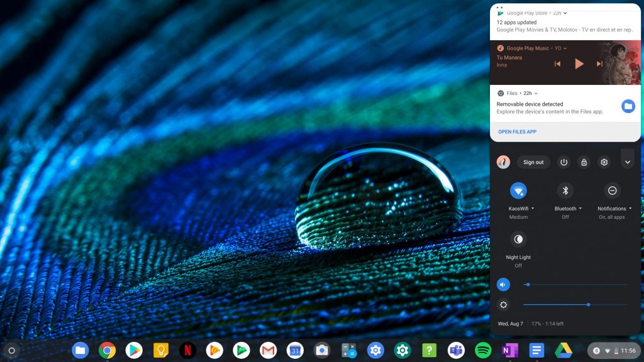The height and width of the screenshot is (362, 644).
Task: Click the OPEN FILES APP button
Action: [x=517, y=132]
